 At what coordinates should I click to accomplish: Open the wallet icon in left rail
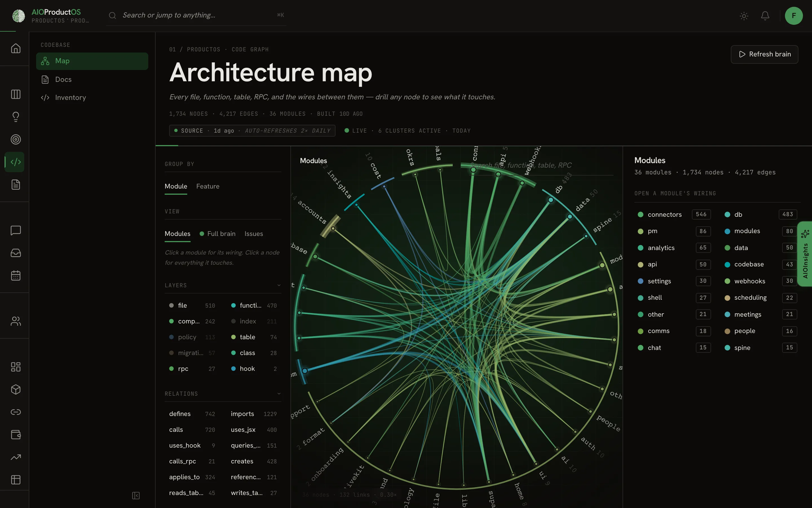[16, 434]
